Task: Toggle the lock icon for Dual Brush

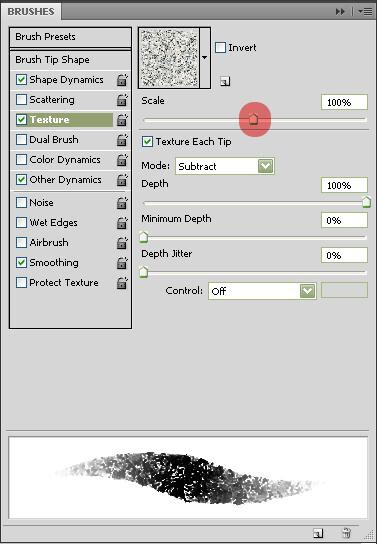Action: pyautogui.click(x=122, y=140)
